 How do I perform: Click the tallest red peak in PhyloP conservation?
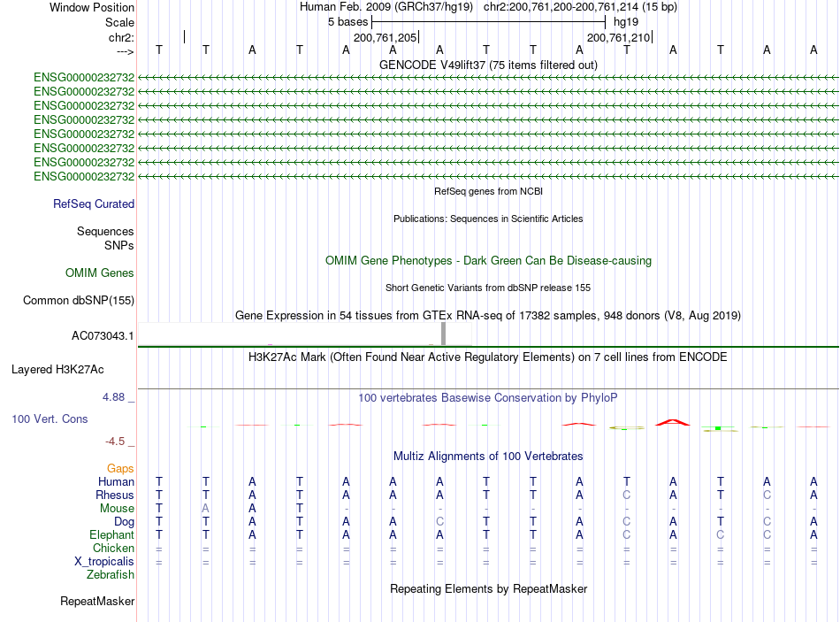coord(673,423)
